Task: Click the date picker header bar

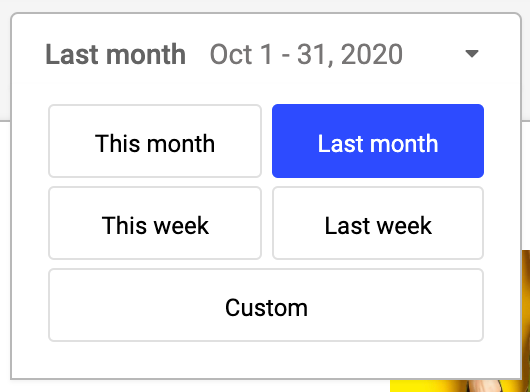Action: tap(266, 54)
